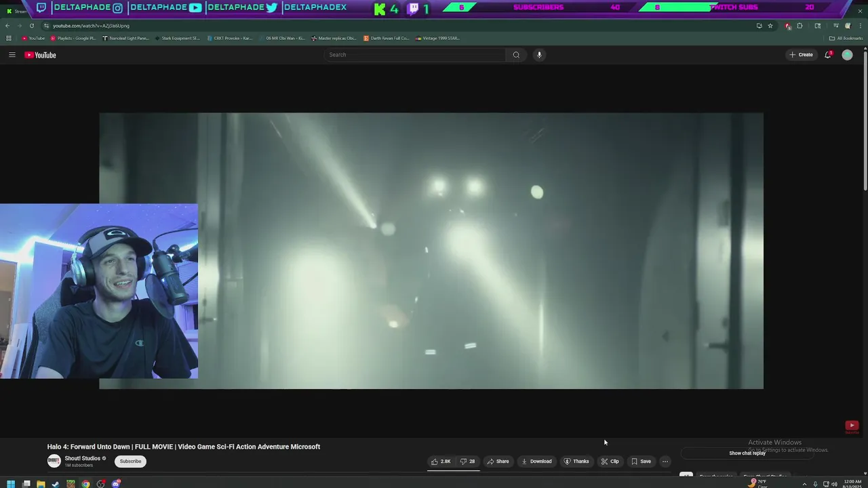Open File Explorer from the taskbar

click(x=41, y=484)
